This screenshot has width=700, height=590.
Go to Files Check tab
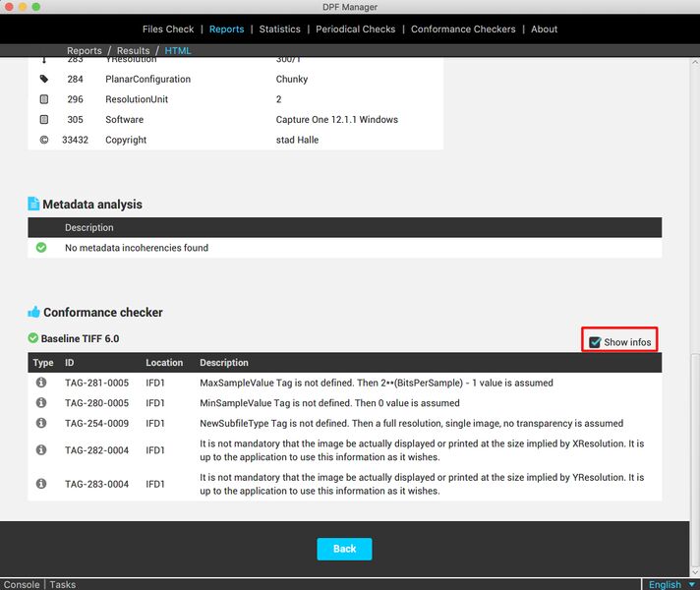tap(168, 29)
